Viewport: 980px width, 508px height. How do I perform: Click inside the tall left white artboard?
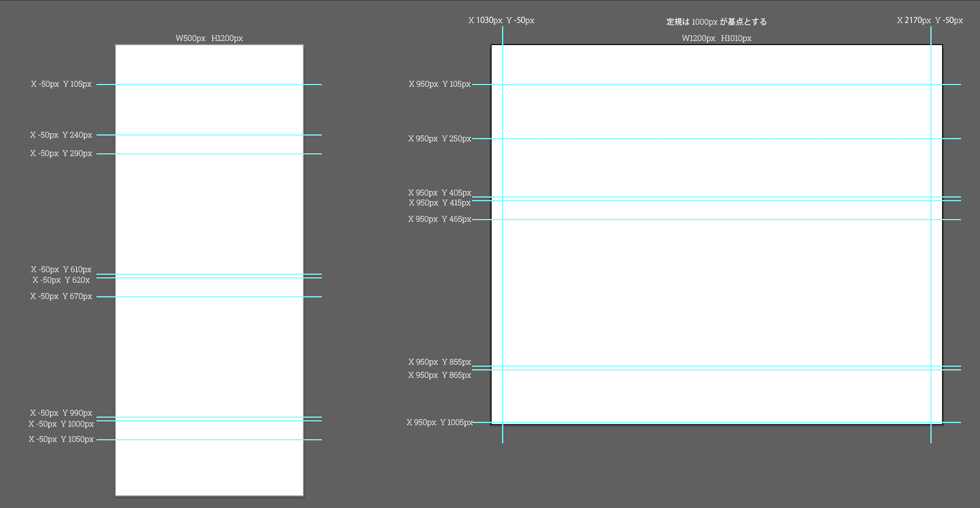209,214
